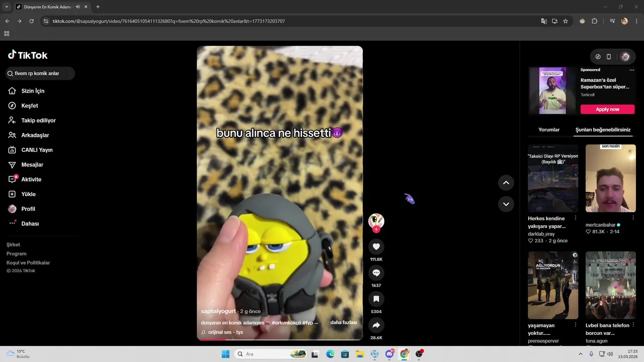This screenshot has width=644, height=362.
Task: Open mertcanbahar video thumbnail
Action: click(611, 178)
